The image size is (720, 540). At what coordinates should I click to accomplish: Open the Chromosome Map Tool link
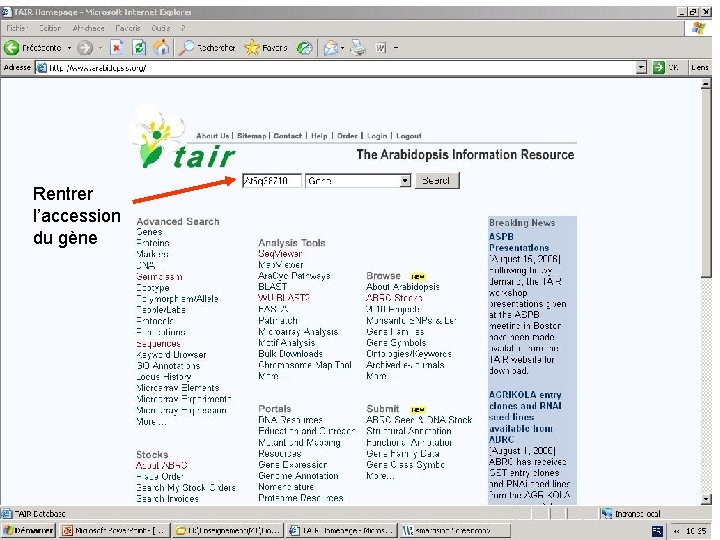pyautogui.click(x=305, y=365)
